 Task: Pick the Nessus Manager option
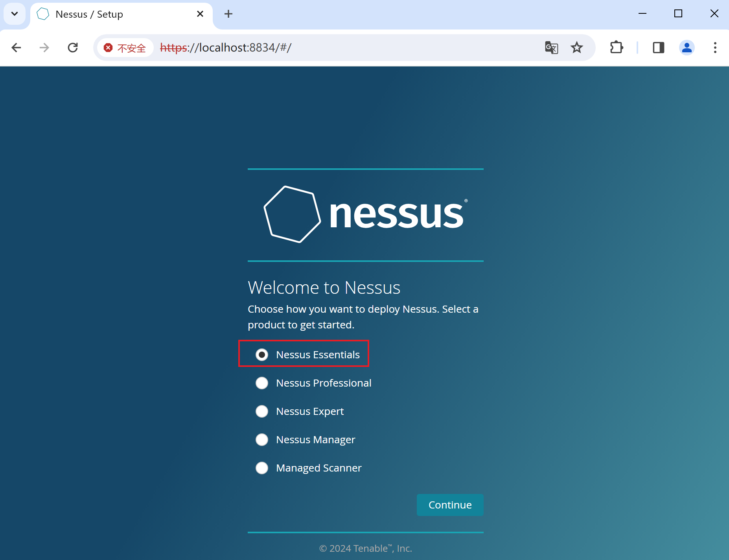(x=262, y=440)
